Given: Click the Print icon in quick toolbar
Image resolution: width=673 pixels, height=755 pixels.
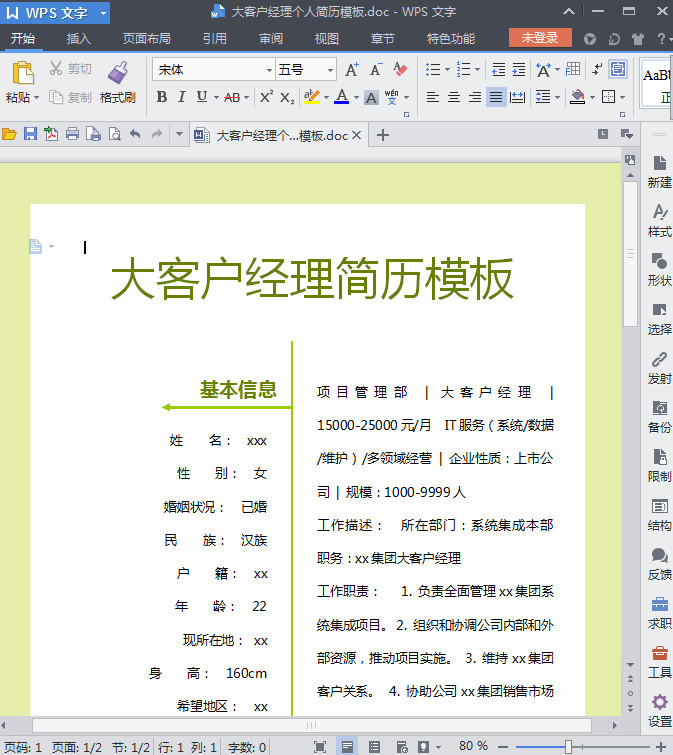Looking at the screenshot, I should tap(72, 135).
